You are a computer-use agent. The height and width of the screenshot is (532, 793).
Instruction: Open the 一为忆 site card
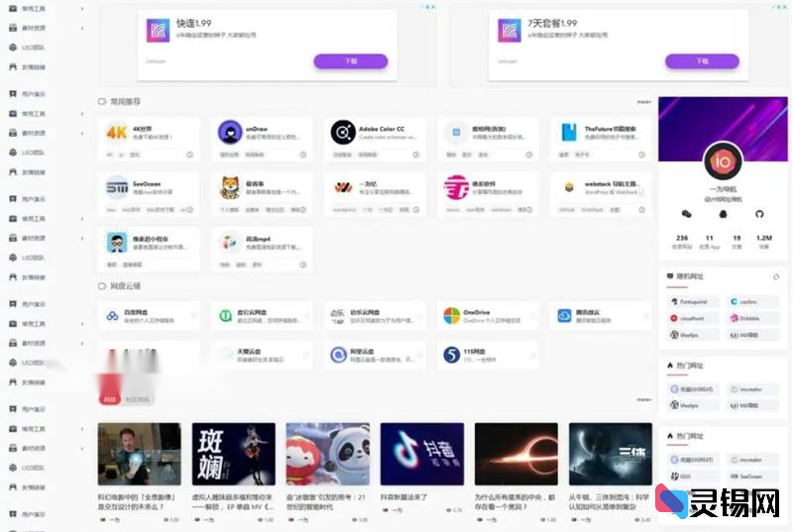(x=375, y=194)
